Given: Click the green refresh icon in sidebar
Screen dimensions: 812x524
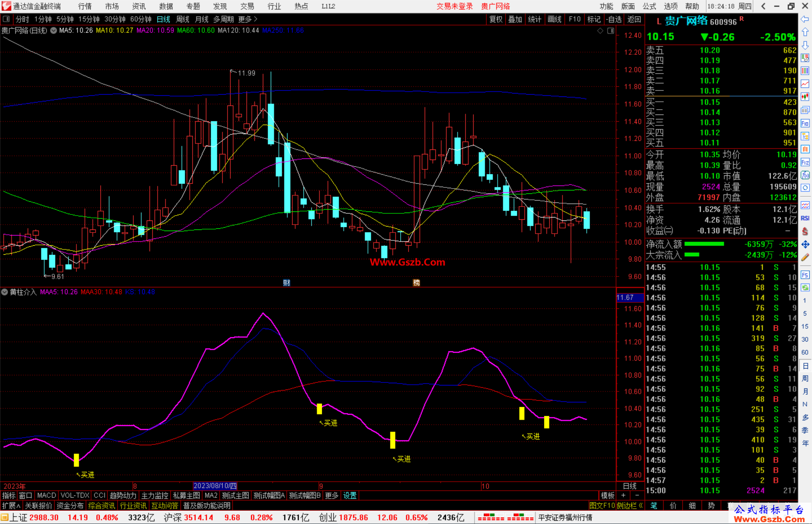Looking at the screenshot, I should pos(805,288).
